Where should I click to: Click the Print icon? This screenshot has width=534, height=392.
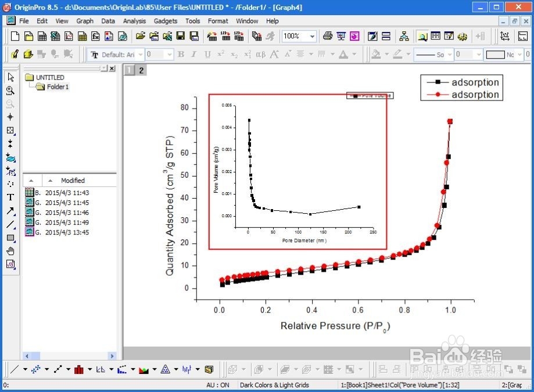point(328,36)
